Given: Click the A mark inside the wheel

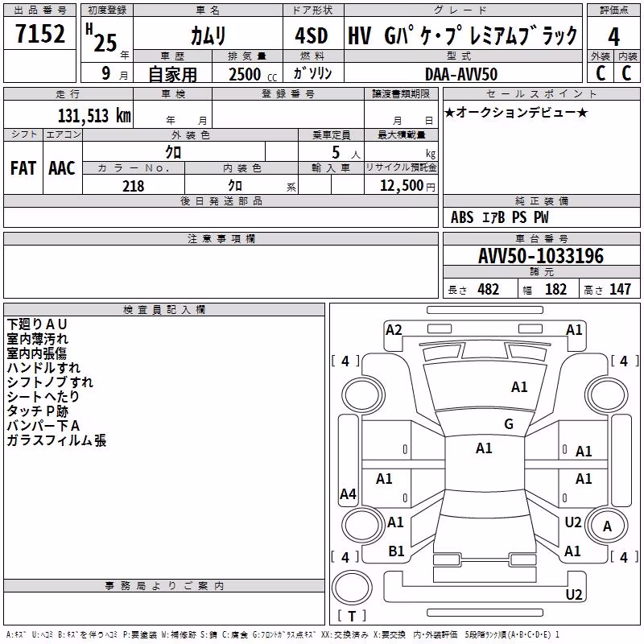Looking at the screenshot, I should (607, 526).
